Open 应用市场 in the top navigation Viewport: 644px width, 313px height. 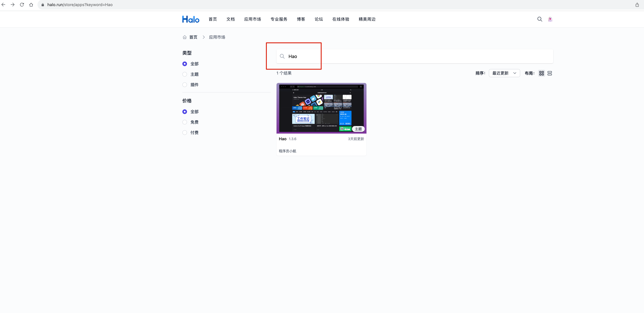pos(252,19)
